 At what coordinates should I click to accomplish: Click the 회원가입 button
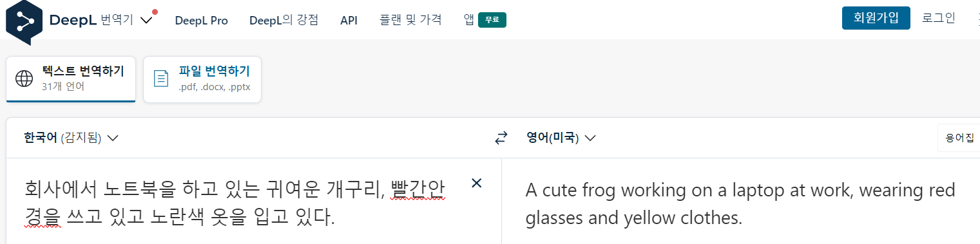876,18
